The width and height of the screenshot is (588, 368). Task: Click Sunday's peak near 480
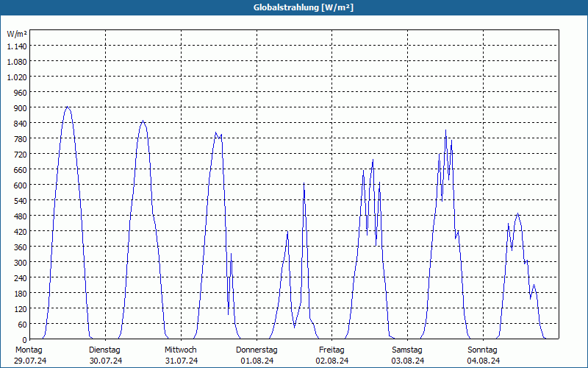click(x=518, y=214)
